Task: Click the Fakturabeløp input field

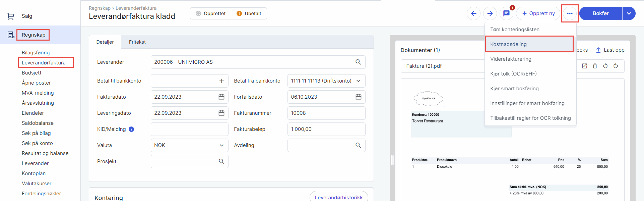Action: [x=326, y=129]
